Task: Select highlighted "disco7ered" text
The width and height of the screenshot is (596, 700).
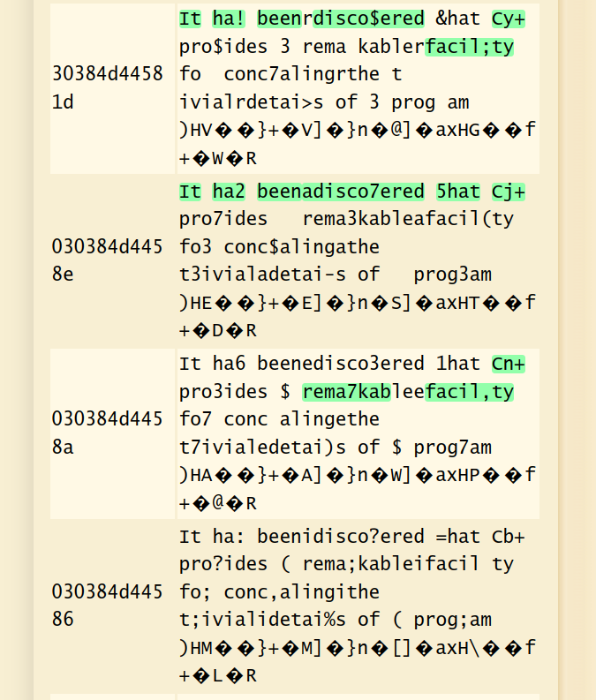Action: [x=368, y=192]
